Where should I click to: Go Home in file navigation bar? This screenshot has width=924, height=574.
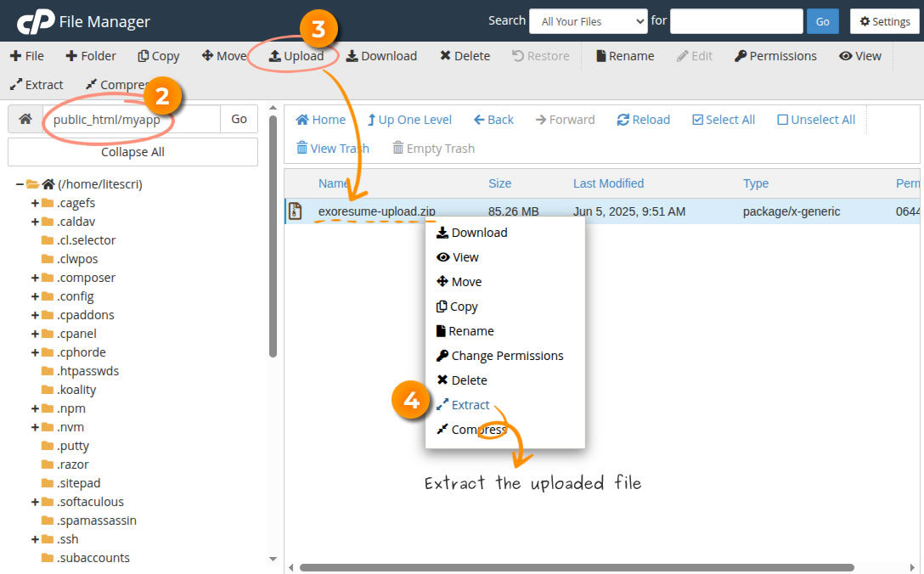coord(320,120)
